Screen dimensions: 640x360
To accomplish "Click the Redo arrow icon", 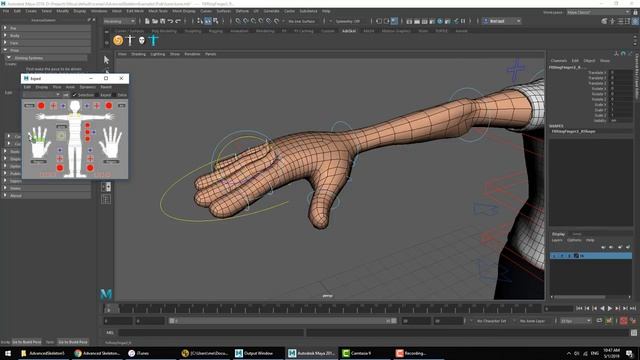I will pyautogui.click(x=178, y=21).
